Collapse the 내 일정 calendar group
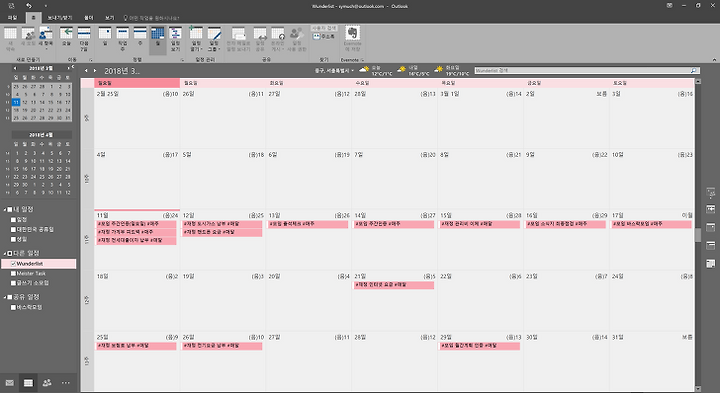720x393 pixels. click(5, 209)
